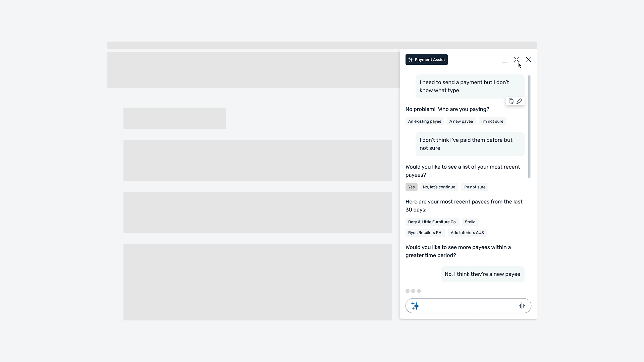Pick payee Arlo Interiors AUS
The height and width of the screenshot is (362, 644).
(x=467, y=233)
